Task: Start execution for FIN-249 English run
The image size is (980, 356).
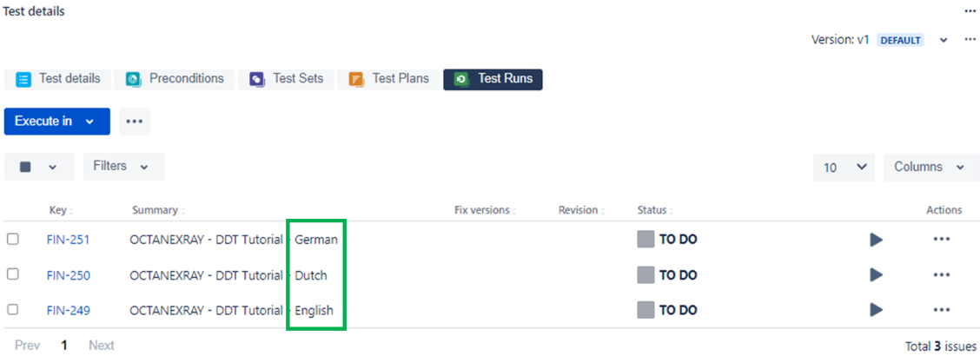Action: click(x=876, y=310)
